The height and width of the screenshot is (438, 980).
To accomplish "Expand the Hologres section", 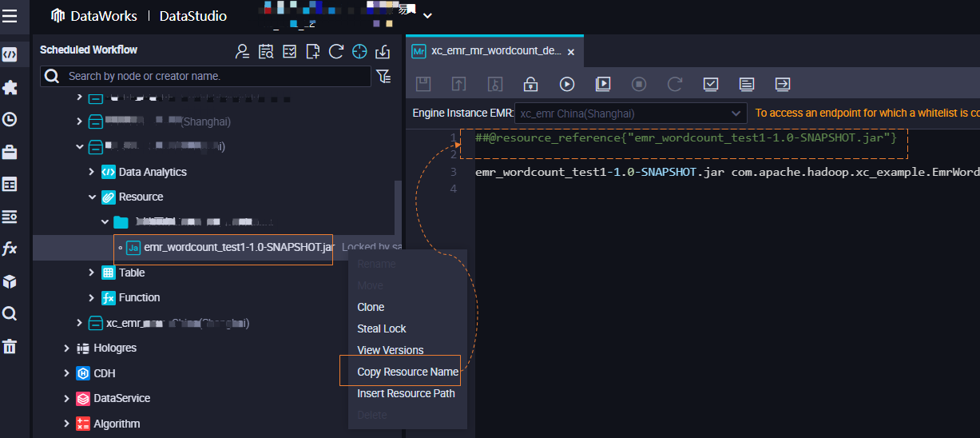I will coord(66,348).
